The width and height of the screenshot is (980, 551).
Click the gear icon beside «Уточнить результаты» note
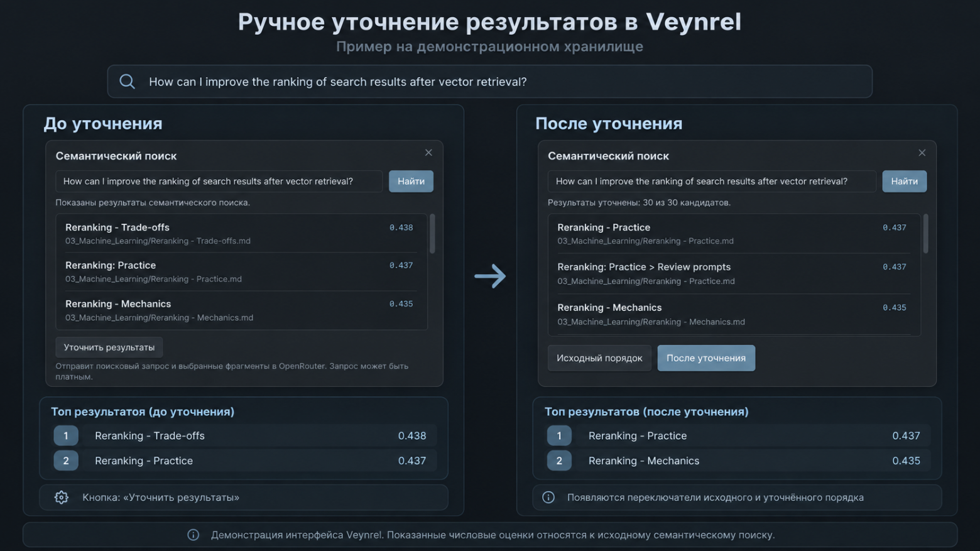click(x=61, y=498)
